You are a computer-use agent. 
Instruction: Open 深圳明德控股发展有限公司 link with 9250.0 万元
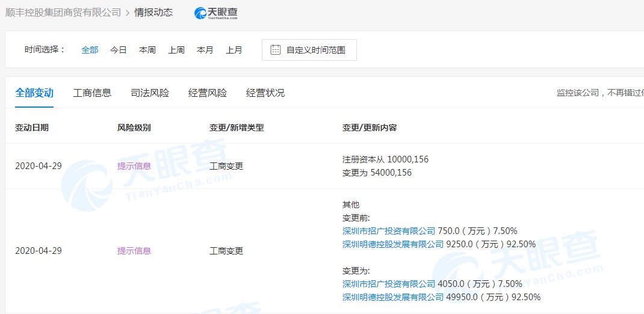coord(393,244)
